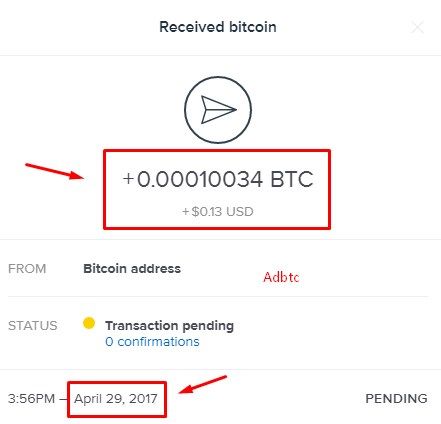Select the +0.00010034 BTC amount

(218, 179)
